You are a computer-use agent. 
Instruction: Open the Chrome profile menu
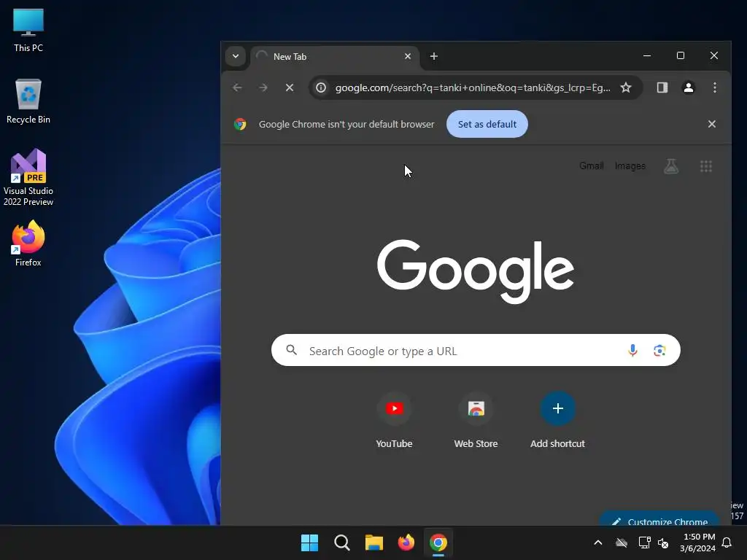coord(689,87)
